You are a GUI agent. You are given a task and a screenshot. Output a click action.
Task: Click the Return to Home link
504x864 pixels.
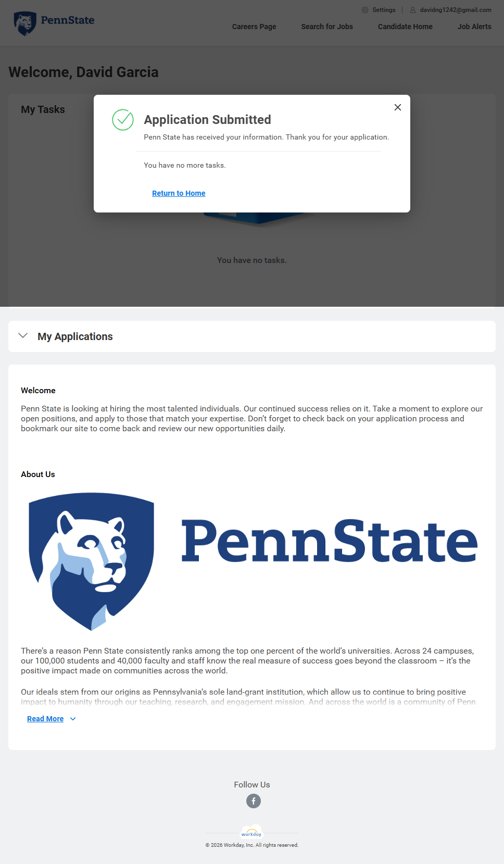179,193
